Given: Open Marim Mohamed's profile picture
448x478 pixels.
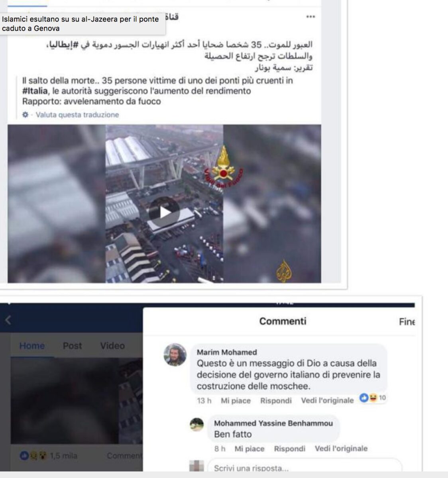Looking at the screenshot, I should click(x=175, y=355).
